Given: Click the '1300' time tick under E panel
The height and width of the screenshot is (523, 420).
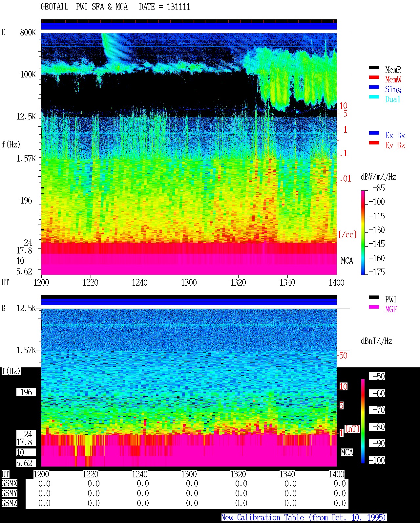Looking at the screenshot, I should click(x=189, y=282).
